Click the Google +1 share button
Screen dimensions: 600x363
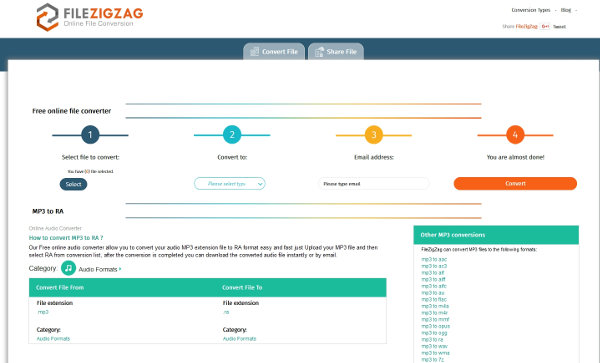pos(545,26)
